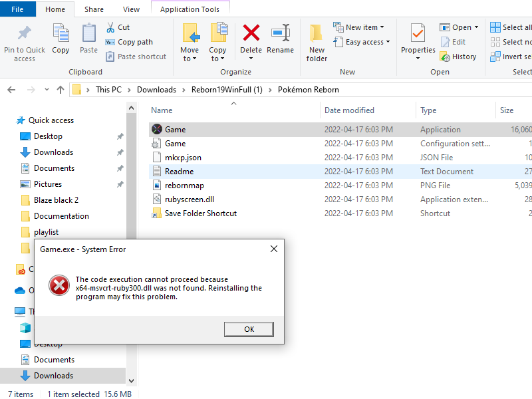Click Invert selection in ribbon
Viewport: 532px width, 399px height.
511,57
